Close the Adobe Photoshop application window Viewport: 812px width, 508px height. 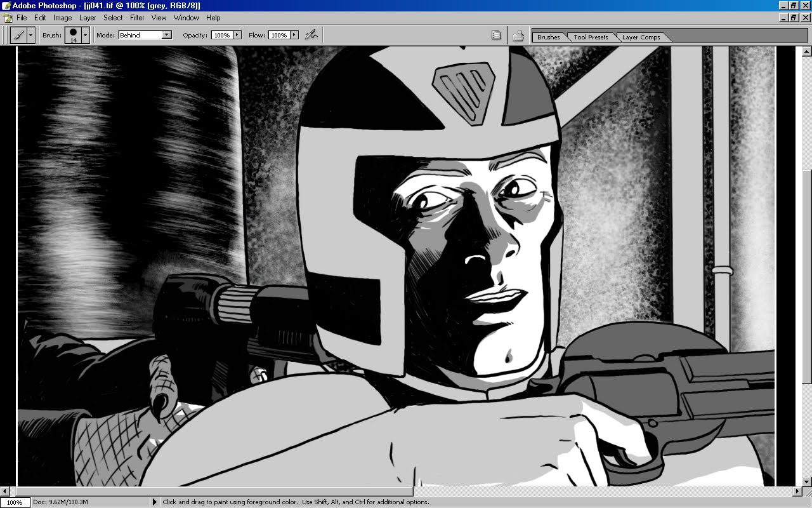tap(805, 6)
